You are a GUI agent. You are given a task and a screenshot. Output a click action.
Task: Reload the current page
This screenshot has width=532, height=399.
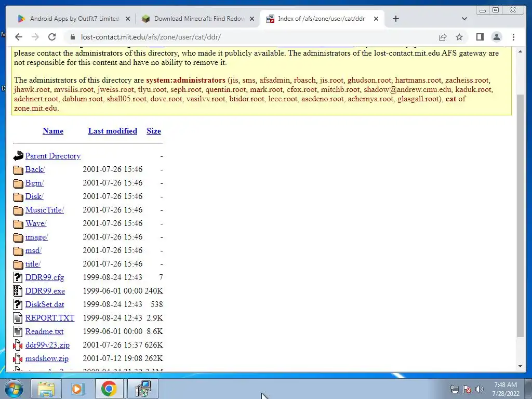(52, 37)
